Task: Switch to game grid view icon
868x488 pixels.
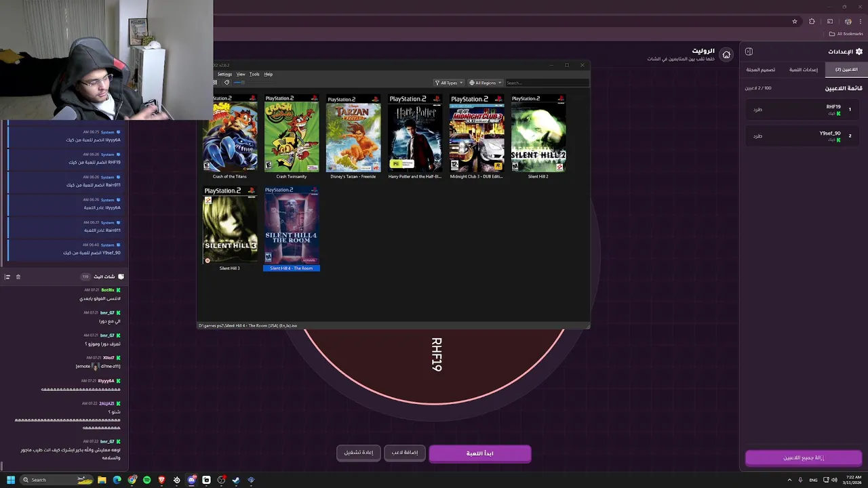Action: 216,83
